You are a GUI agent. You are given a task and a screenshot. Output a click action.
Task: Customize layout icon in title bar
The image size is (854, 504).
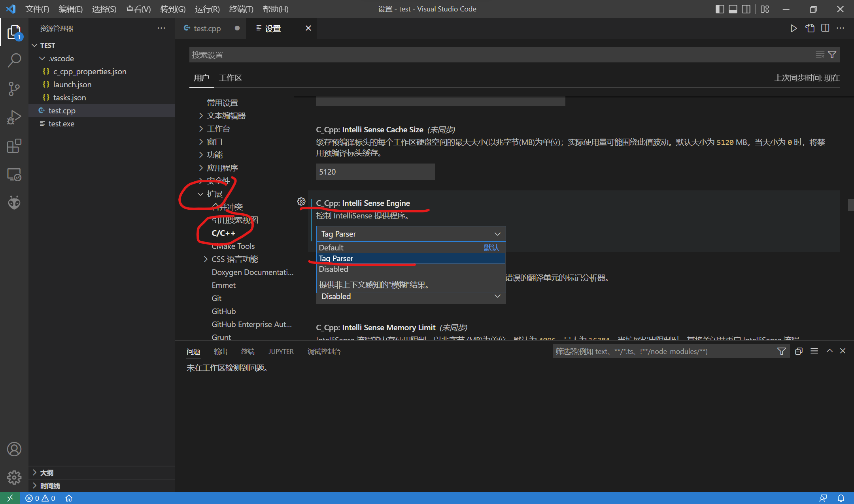pyautogui.click(x=765, y=9)
